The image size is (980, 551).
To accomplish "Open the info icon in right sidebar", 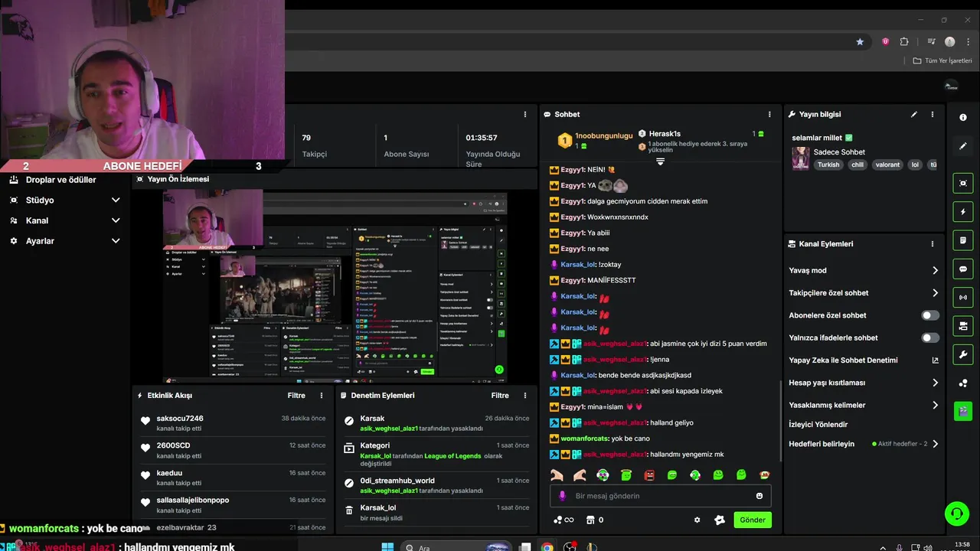I will [963, 117].
